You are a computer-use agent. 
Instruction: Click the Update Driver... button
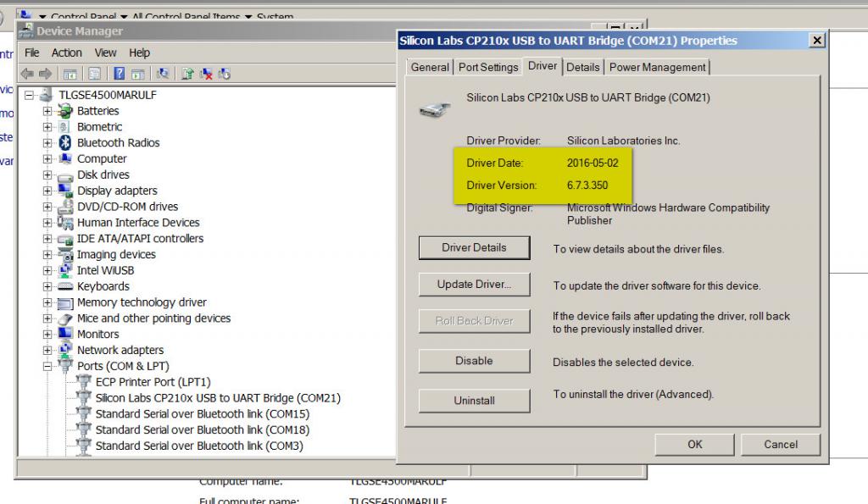tap(475, 285)
